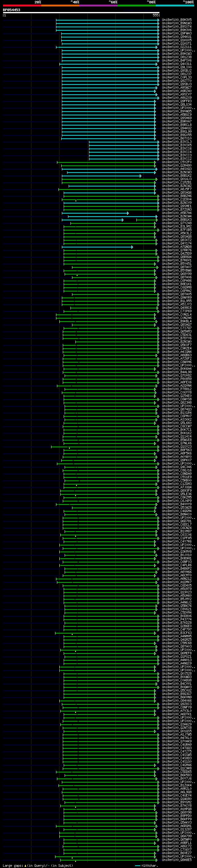The width and height of the screenshot is (197, 868).
Task: Select the UniRef100_A1HPQ8 label
Action: [x=177, y=809]
